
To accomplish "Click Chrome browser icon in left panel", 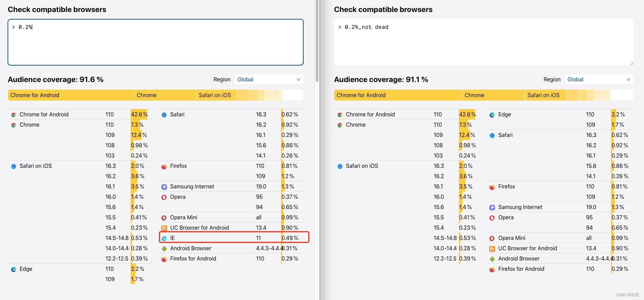I will click(x=14, y=125).
